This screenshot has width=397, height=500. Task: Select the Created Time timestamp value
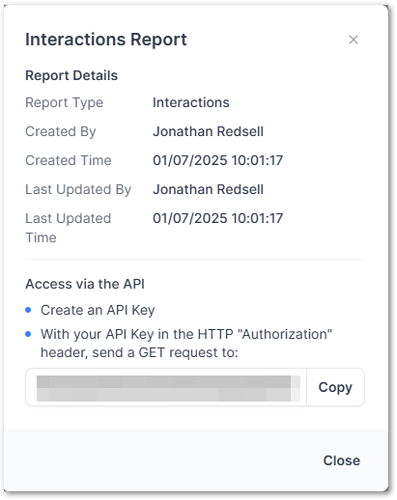[x=218, y=160]
